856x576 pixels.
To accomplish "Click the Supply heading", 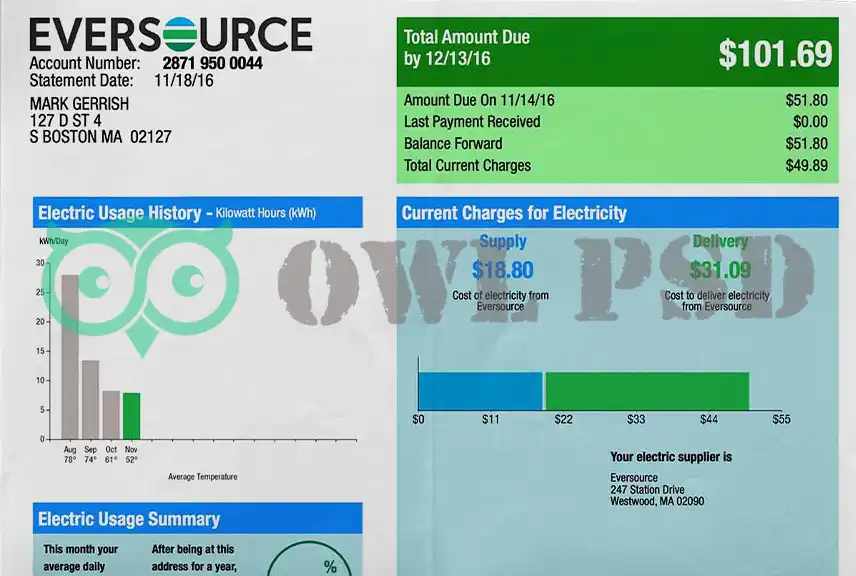I will [x=503, y=241].
